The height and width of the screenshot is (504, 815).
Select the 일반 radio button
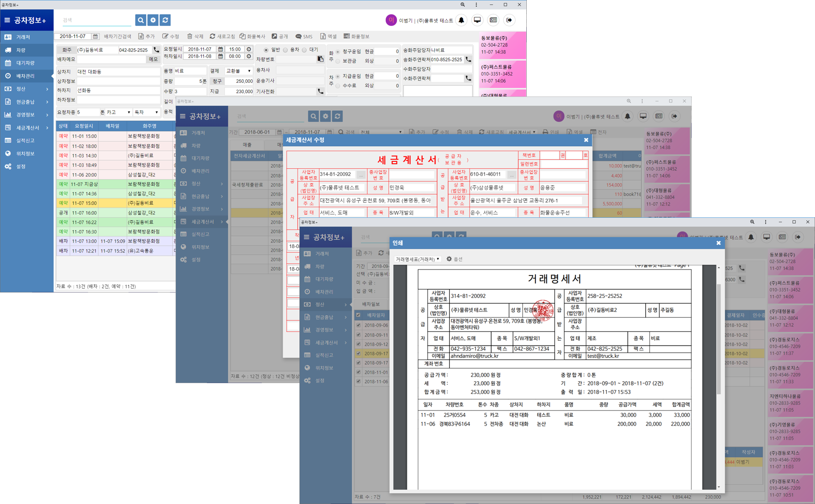[266, 50]
